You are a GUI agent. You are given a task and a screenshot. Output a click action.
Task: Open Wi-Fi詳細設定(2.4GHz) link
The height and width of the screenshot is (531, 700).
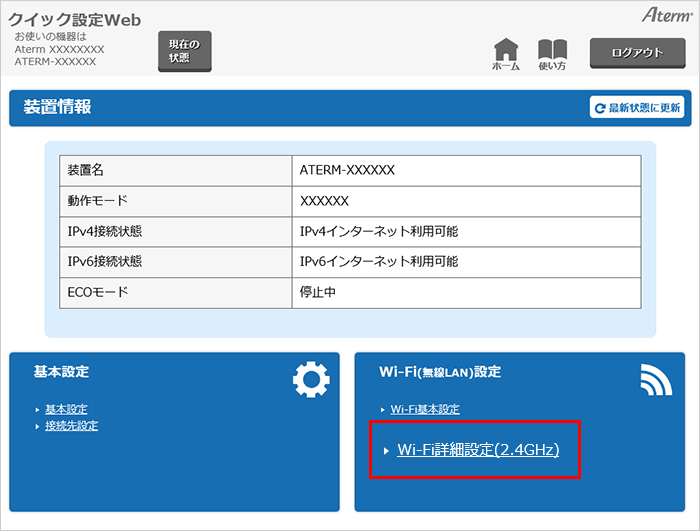coord(478,450)
